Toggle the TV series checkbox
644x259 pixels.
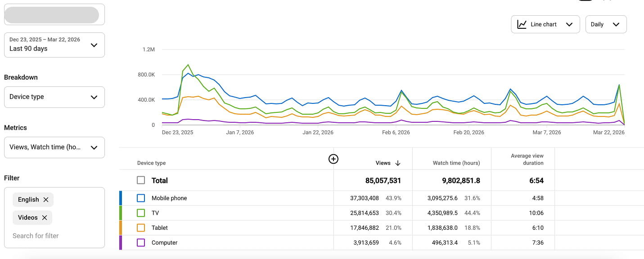[x=140, y=213]
